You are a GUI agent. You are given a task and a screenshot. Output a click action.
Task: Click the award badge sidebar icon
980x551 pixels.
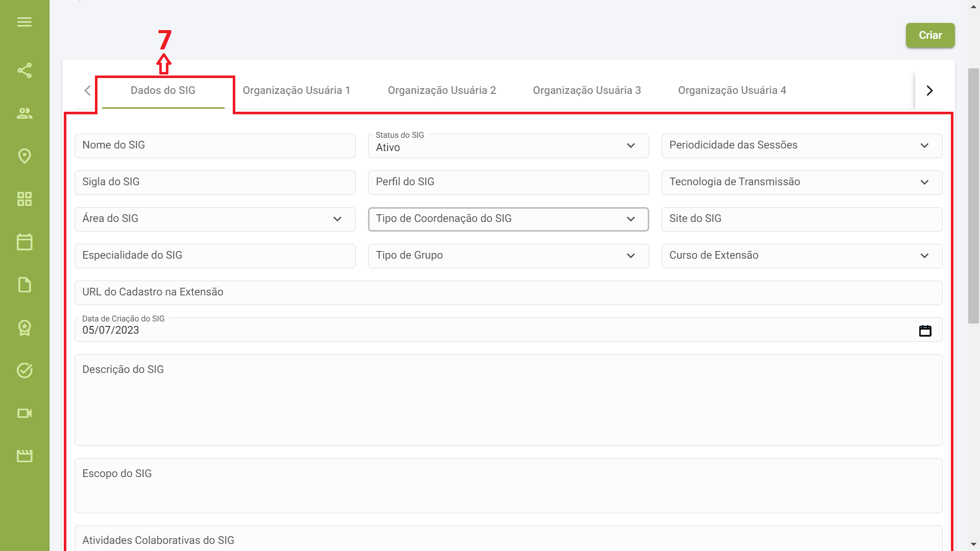tap(24, 328)
